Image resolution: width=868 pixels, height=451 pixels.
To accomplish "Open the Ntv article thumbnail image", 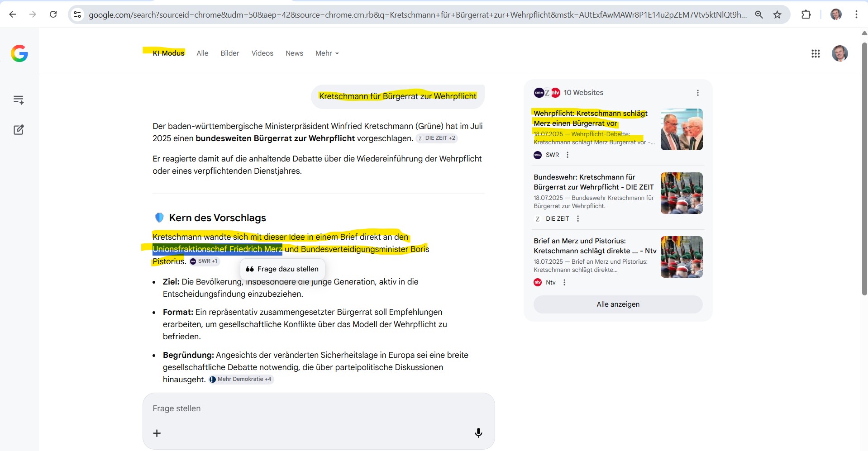I will 681,257.
